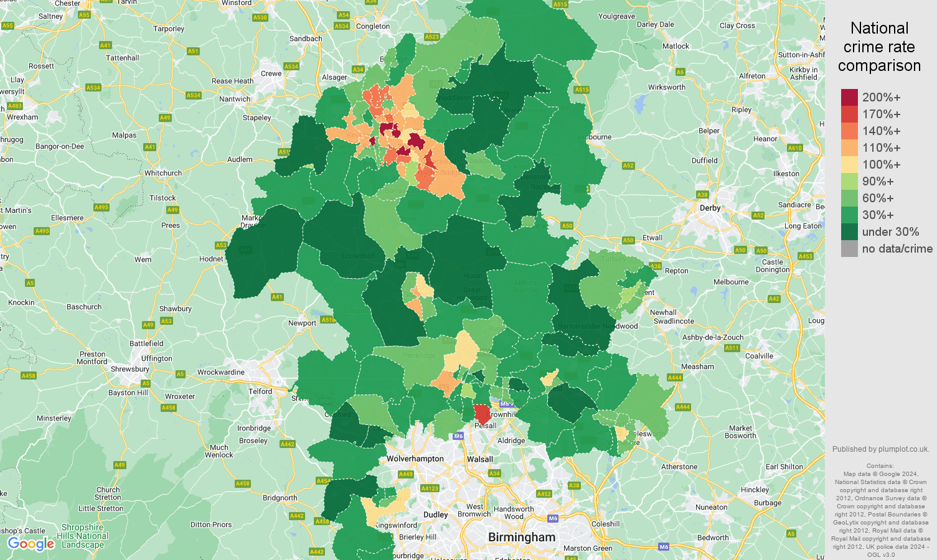
Task: Click the Wirksworth label
Action: coord(666,87)
